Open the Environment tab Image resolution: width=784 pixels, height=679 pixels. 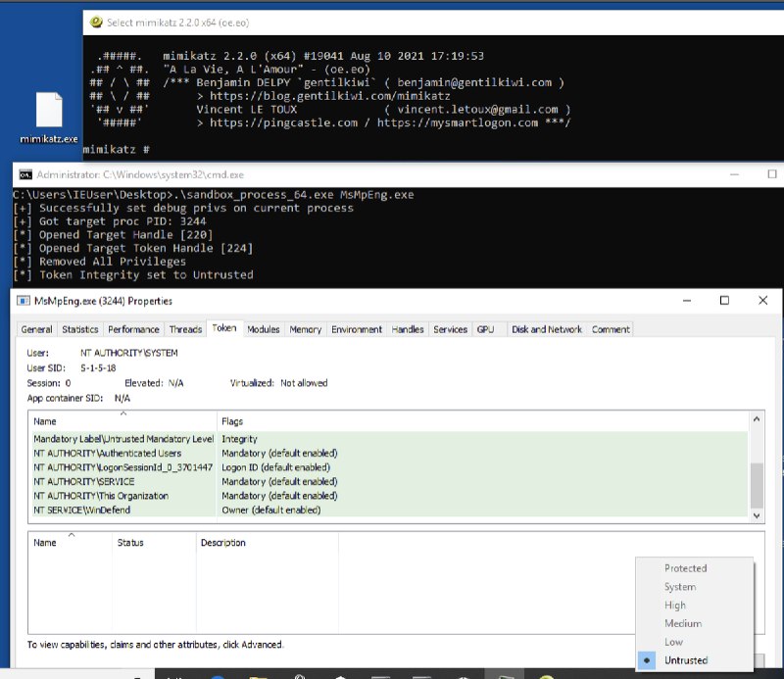point(357,329)
